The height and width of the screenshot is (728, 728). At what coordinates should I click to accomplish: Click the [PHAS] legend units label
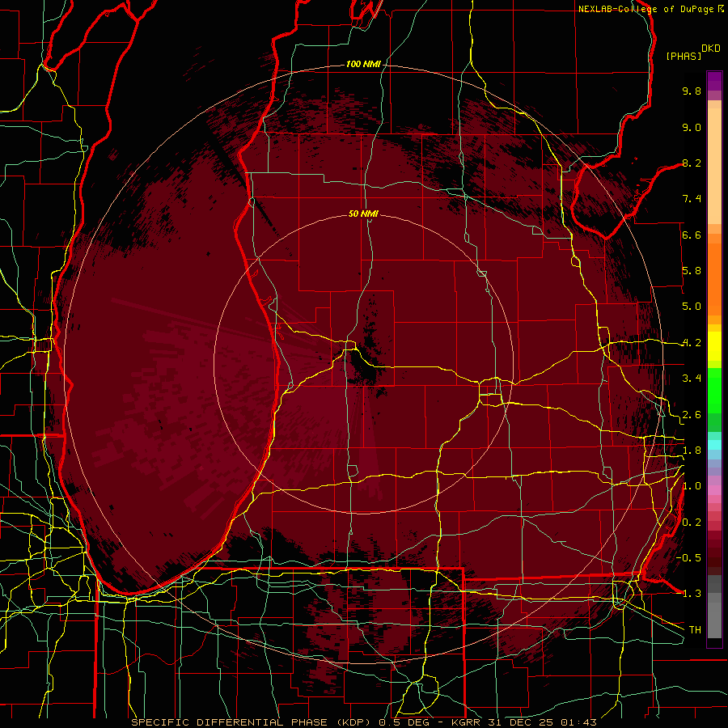(x=684, y=56)
